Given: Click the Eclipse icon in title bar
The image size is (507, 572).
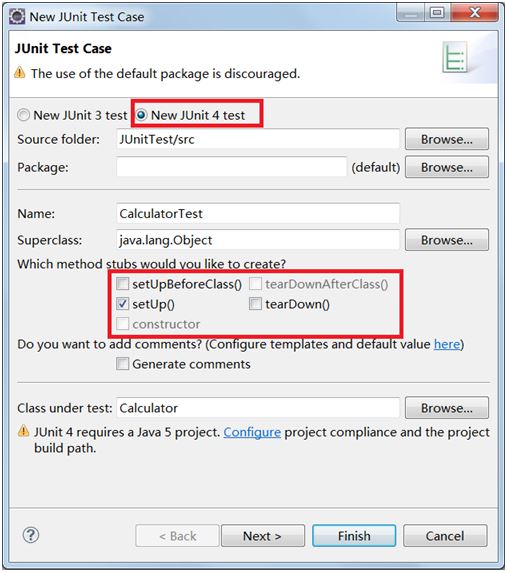Looking at the screenshot, I should coord(17,16).
